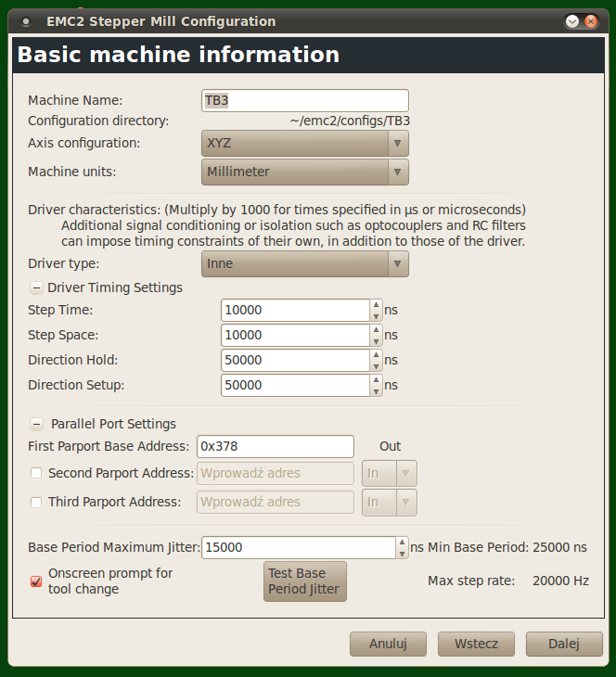Click the Out label beside first parport
616x677 pixels.
390,446
